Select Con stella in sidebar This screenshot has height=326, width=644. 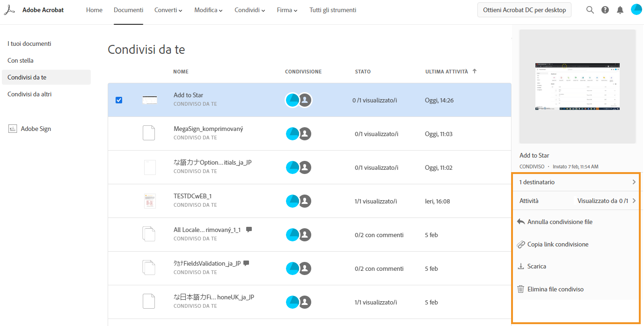21,60
